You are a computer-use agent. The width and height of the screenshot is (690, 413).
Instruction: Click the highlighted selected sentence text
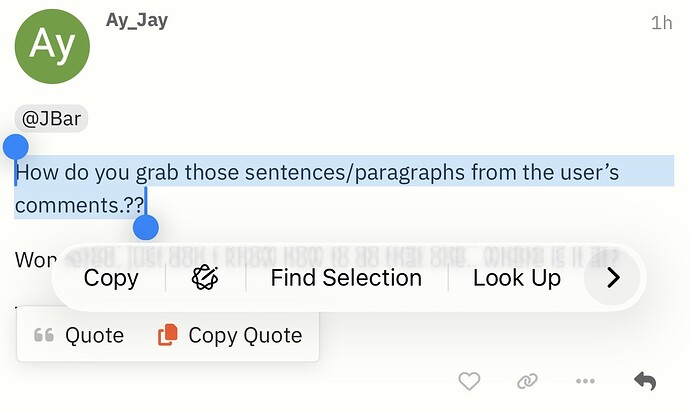coord(320,173)
